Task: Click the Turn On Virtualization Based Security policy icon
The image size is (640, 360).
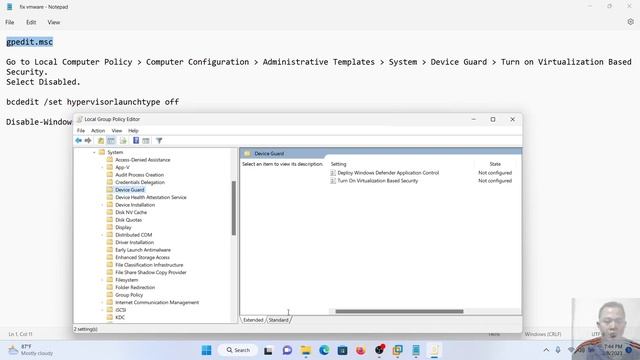Action: click(333, 180)
